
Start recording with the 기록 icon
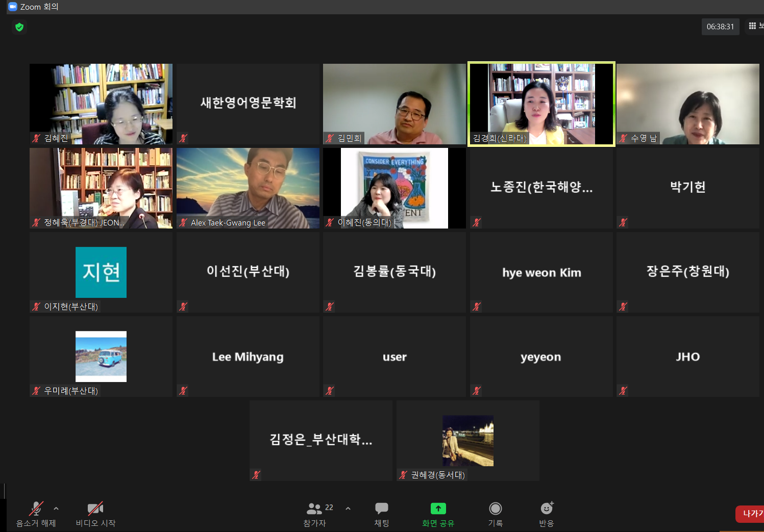pos(495,509)
